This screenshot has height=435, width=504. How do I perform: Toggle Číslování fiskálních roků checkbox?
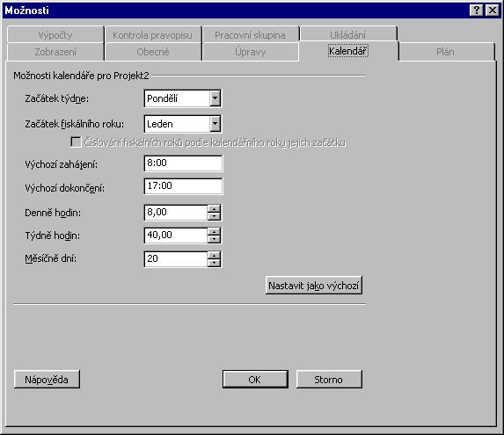[76, 141]
